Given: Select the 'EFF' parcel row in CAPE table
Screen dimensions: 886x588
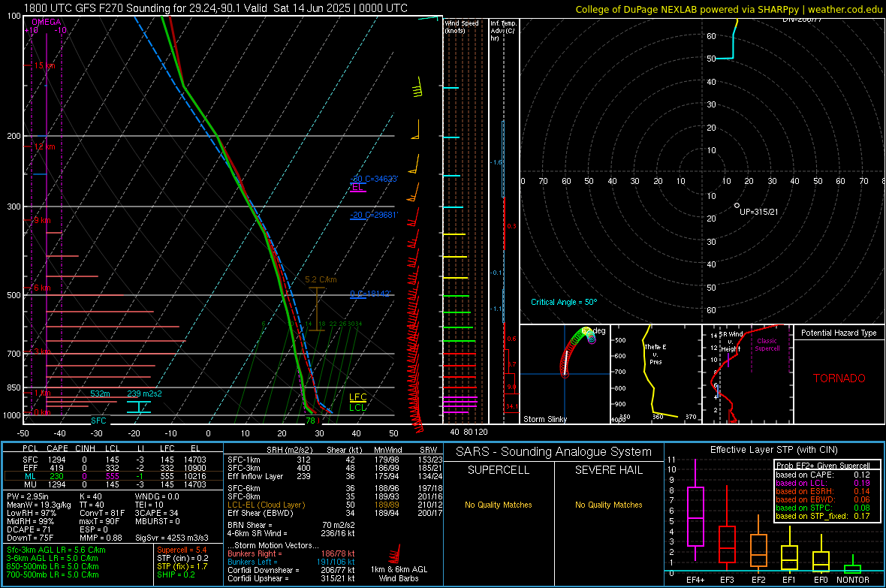Looking at the screenshot, I should point(113,468).
